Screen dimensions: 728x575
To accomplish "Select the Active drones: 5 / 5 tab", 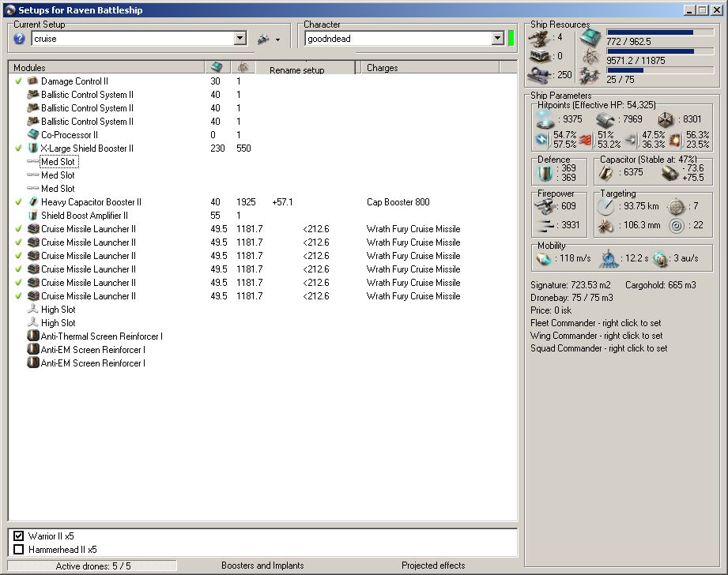I will (92, 566).
